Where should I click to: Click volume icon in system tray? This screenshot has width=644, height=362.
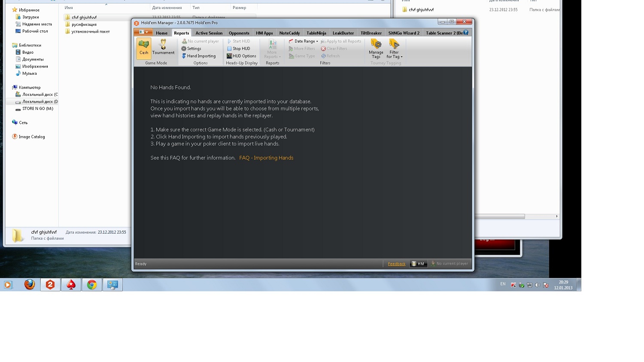pos(538,285)
